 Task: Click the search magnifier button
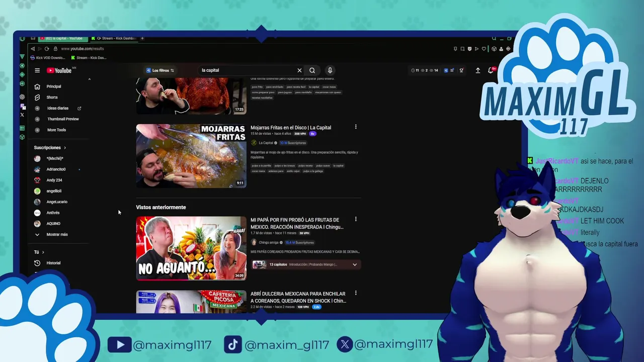pos(312,70)
